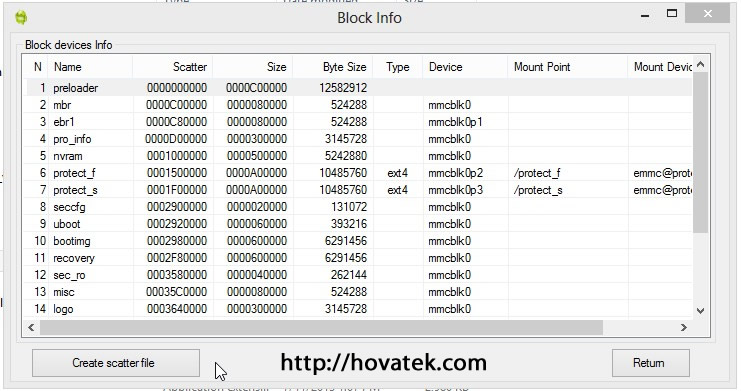Select the mbr partition row
The width and height of the screenshot is (741, 391).
(359, 104)
